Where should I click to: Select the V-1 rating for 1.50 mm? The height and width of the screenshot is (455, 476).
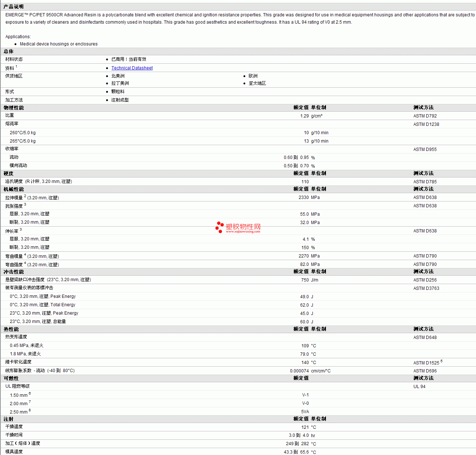tap(306, 395)
